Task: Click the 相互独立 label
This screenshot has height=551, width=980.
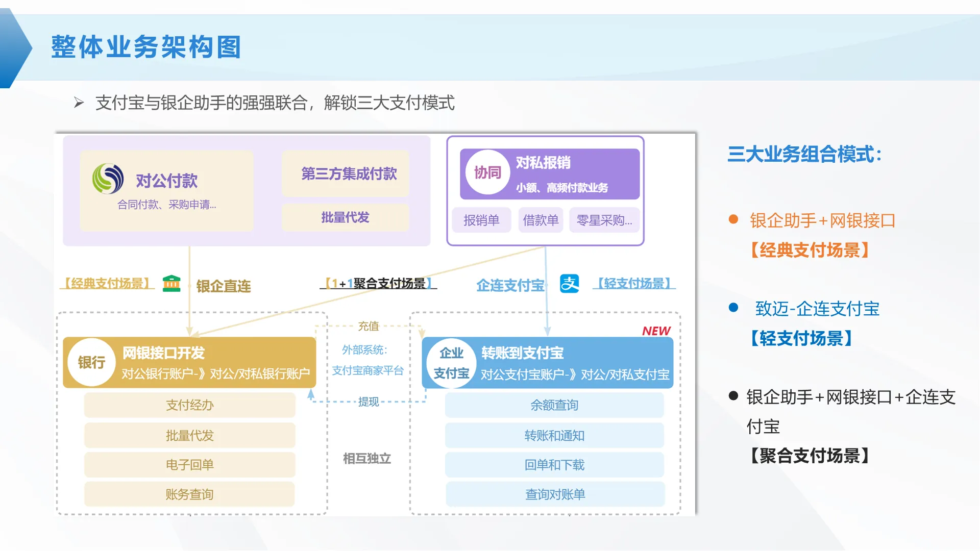Action: coord(367,458)
